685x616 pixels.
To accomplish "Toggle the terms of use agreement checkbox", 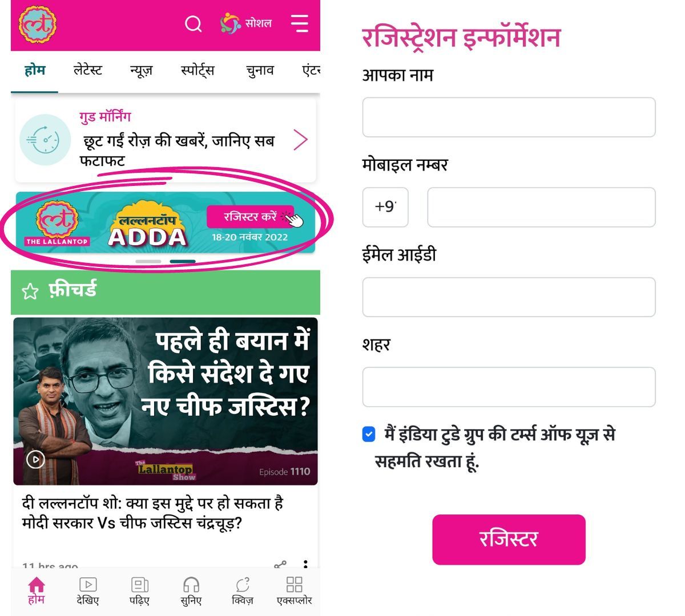I will (369, 434).
